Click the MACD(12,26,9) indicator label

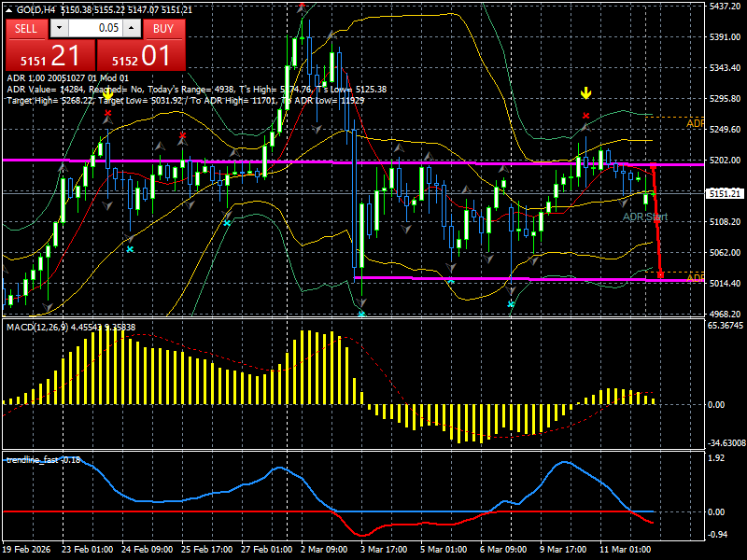click(71, 328)
